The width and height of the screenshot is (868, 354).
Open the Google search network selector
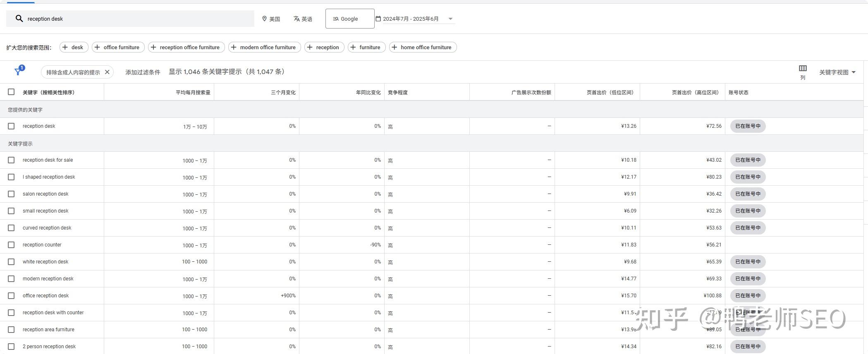coord(350,19)
